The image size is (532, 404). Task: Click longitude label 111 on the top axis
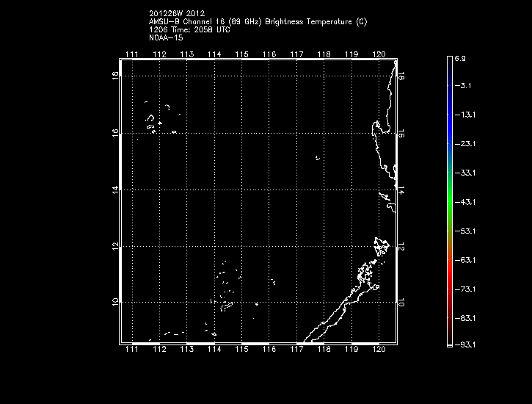tap(132, 54)
